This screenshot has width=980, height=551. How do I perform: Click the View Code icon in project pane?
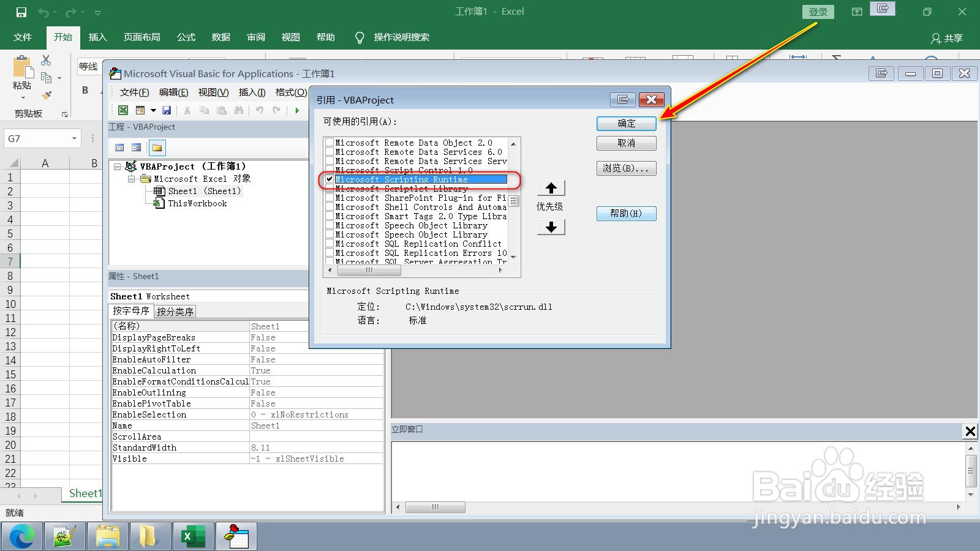point(119,148)
